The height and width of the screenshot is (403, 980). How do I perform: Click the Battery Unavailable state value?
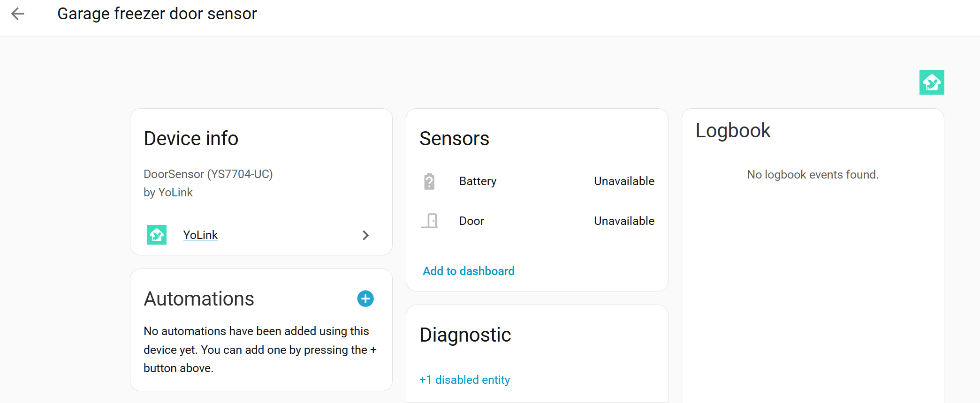pyautogui.click(x=624, y=181)
